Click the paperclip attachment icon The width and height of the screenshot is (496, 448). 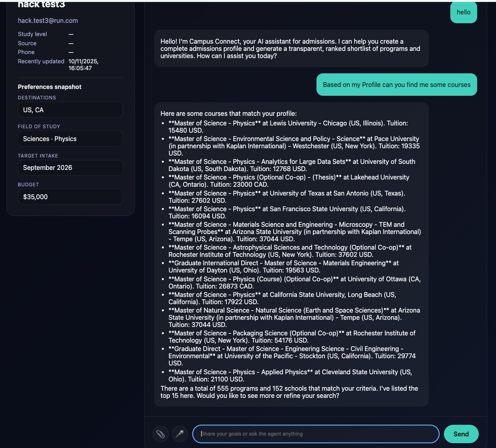160,434
